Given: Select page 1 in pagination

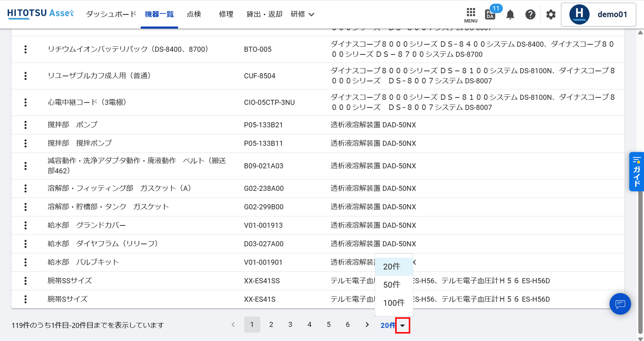Looking at the screenshot, I should (x=252, y=324).
